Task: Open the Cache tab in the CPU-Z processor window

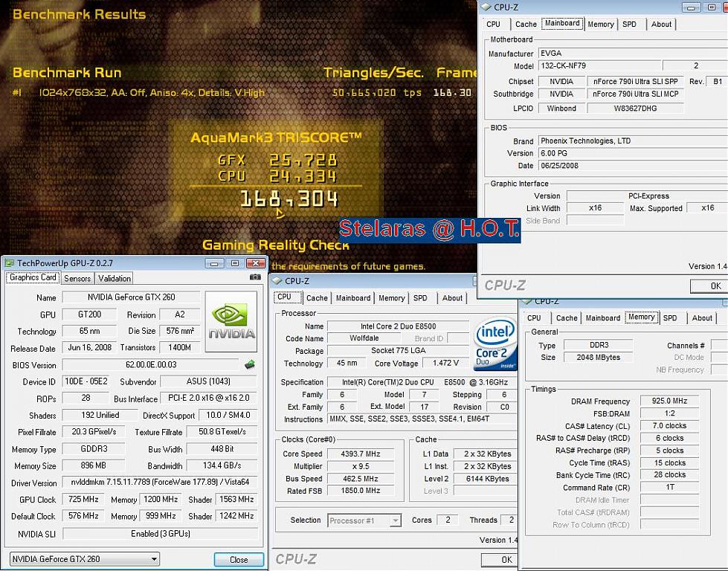Action: [x=317, y=298]
